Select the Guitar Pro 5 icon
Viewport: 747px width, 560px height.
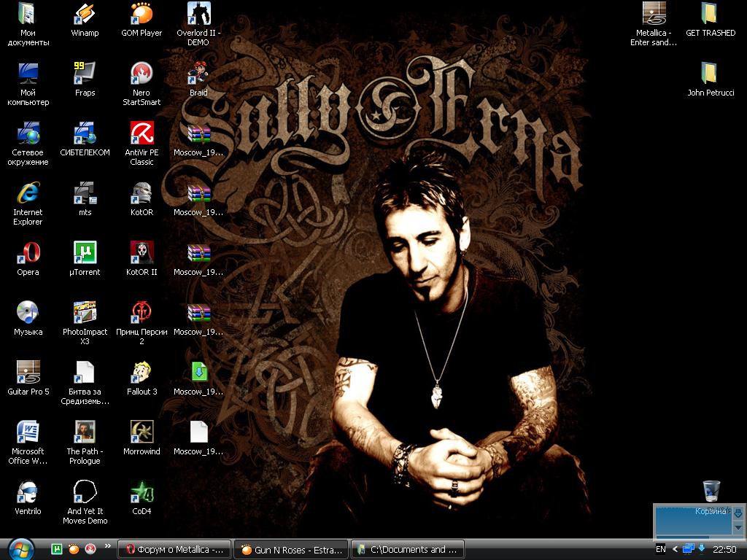pos(28,373)
